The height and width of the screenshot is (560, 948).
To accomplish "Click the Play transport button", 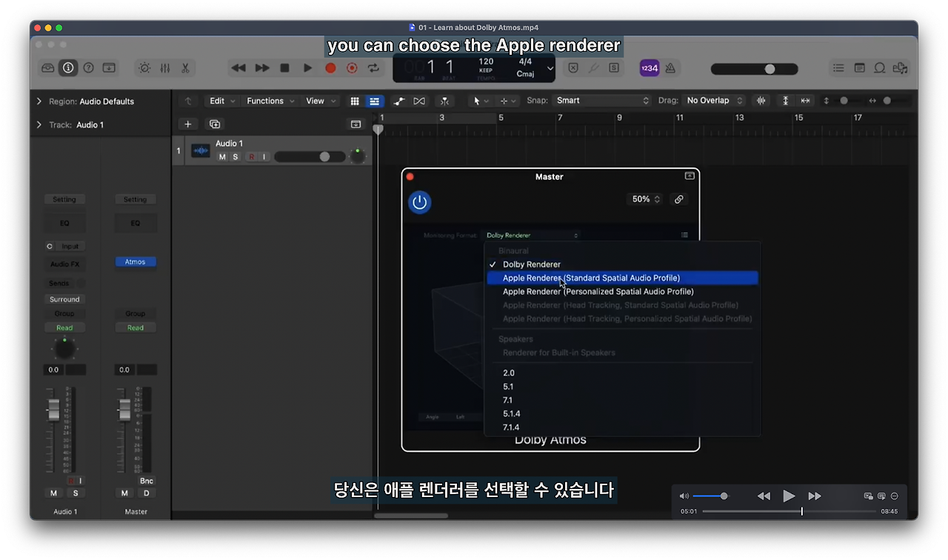I will tap(307, 67).
